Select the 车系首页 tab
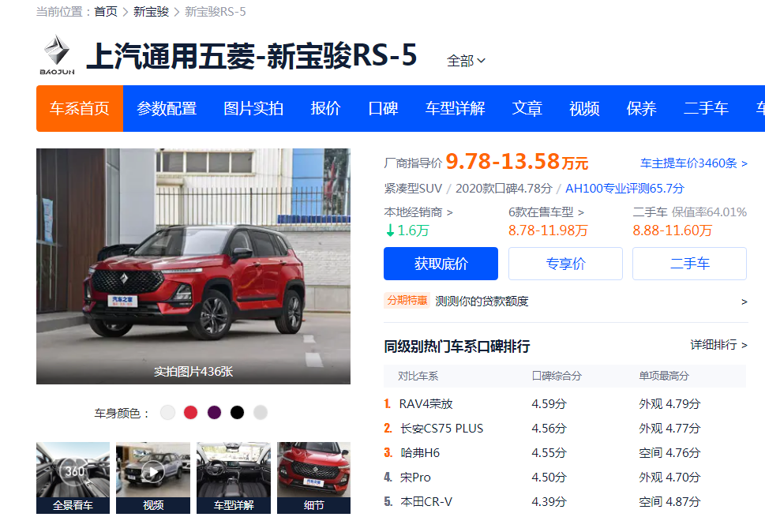The width and height of the screenshot is (765, 532). 80,108
